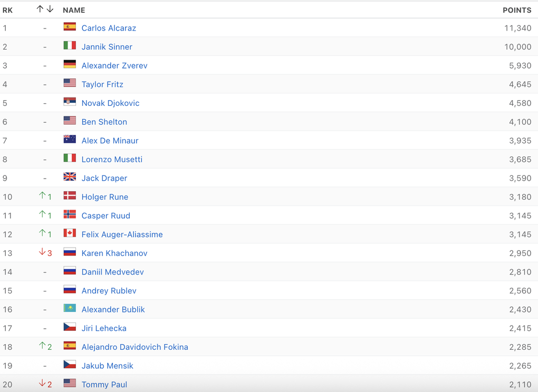The image size is (538, 392).
Task: Click the Kazakhstan flag next to Alexander Bublik
Action: [70, 309]
